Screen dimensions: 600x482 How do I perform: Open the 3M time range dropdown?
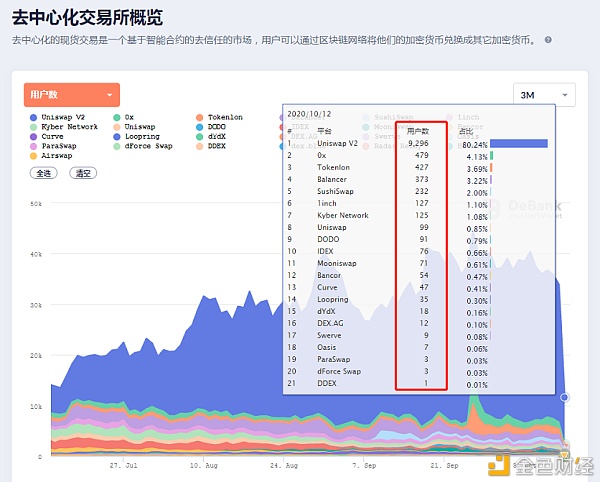(x=544, y=95)
